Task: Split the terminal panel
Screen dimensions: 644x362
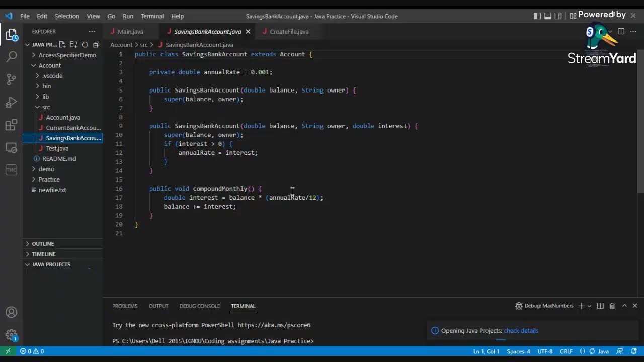Action: [600, 306]
